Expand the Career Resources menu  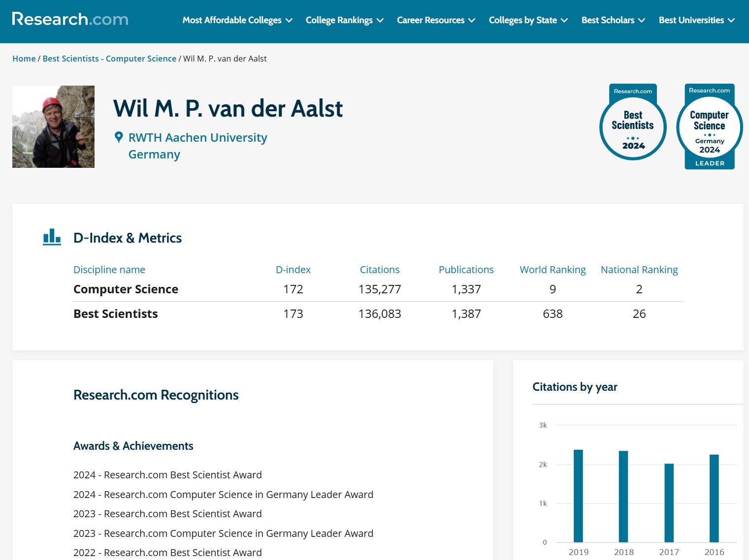pos(436,20)
